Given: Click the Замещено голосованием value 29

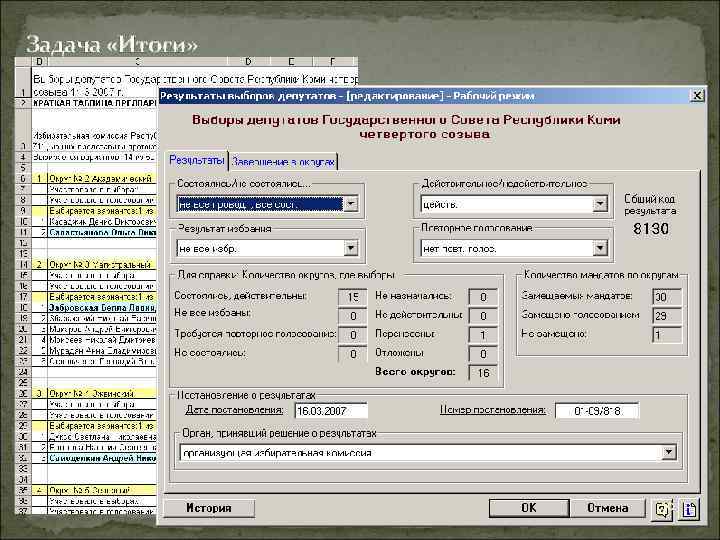Looking at the screenshot, I should pyautogui.click(x=667, y=316).
